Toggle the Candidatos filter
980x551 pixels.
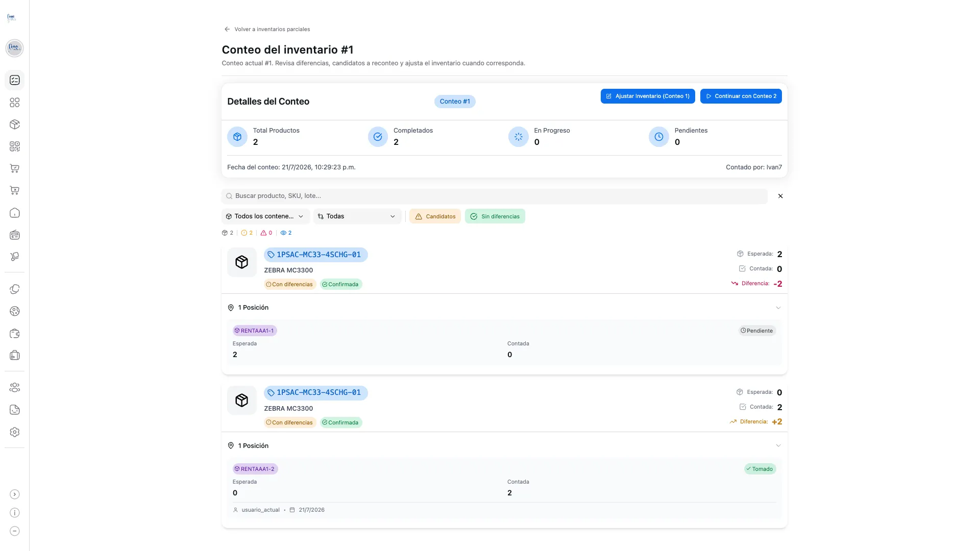[x=435, y=216]
